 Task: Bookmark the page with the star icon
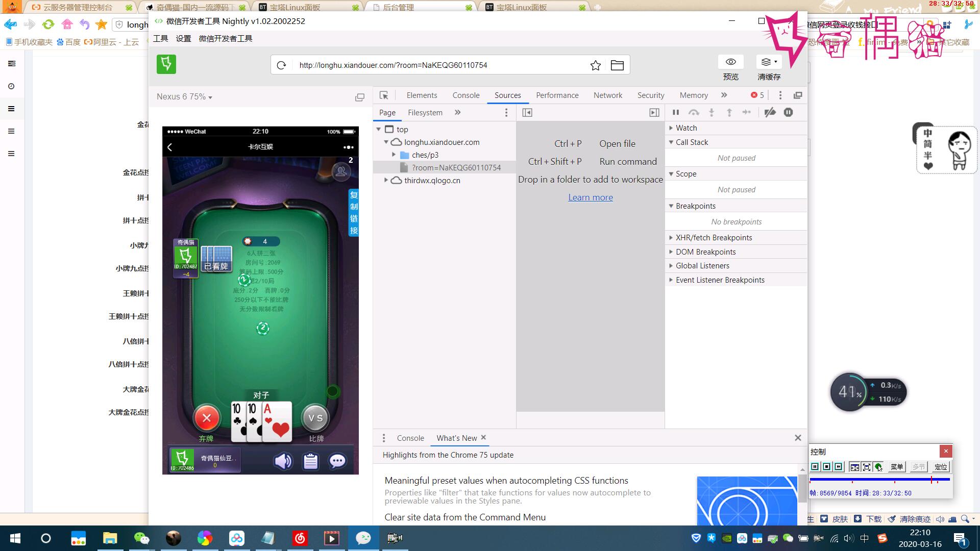[x=595, y=65]
